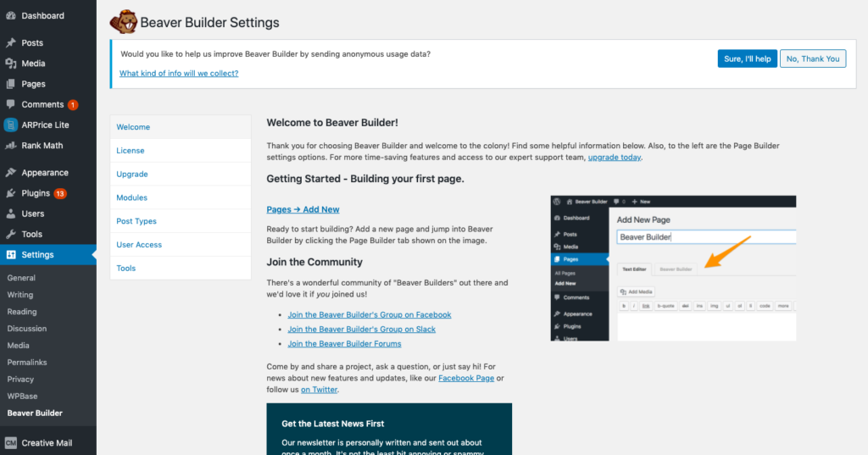
Task: Click the "Get the Latest News First" heading
Action: [332, 424]
